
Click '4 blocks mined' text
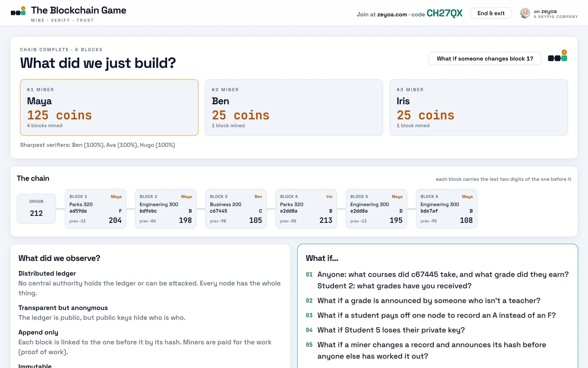(x=45, y=126)
